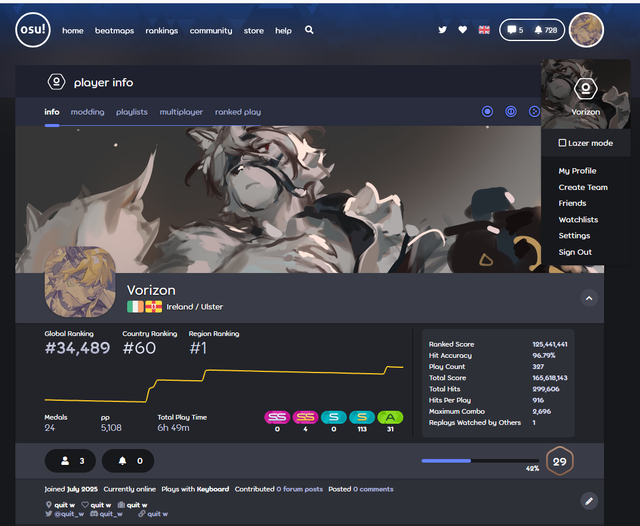Open the beatmaps navigation menu
640x526 pixels.
tap(114, 31)
